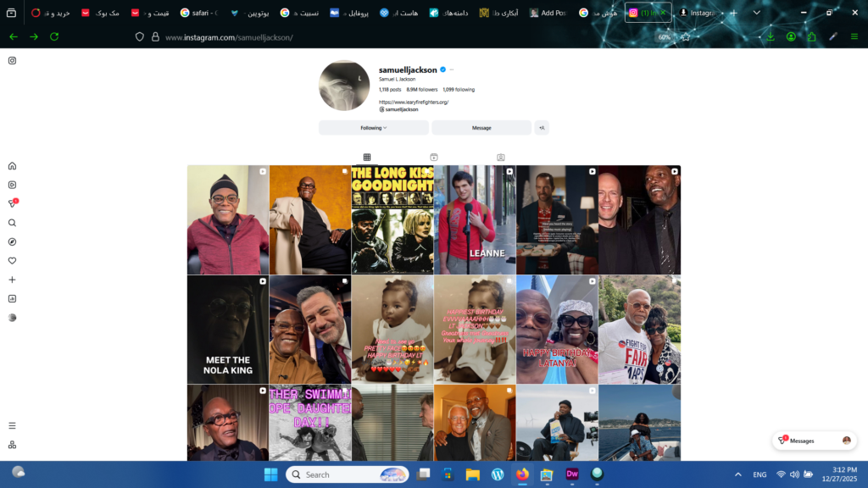Open Explore compass icon
Viewport: 868px width, 488px height.
(12, 241)
